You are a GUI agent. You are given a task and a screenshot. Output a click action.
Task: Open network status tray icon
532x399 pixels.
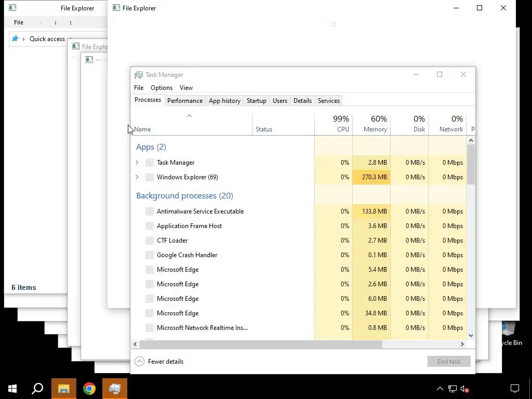click(453, 389)
